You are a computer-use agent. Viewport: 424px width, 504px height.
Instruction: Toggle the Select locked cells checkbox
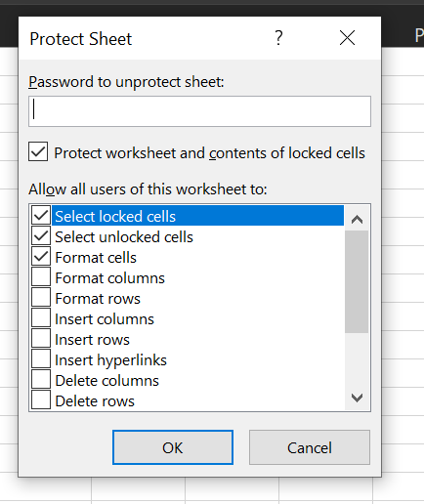point(41,215)
